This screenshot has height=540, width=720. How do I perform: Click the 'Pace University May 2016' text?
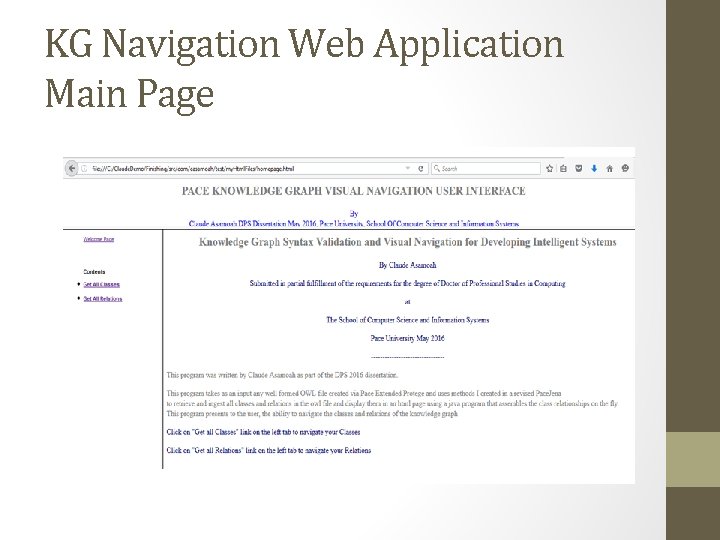[x=407, y=338]
